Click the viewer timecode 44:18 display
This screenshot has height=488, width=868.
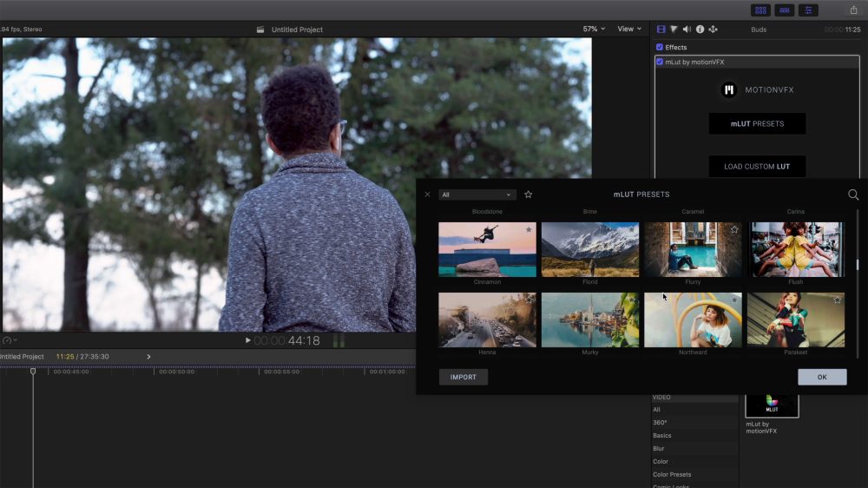[x=286, y=340]
